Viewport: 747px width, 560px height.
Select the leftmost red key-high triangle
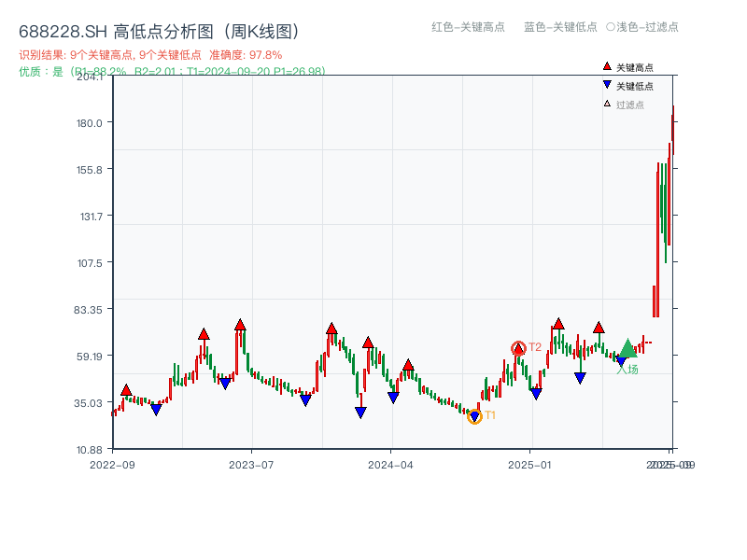point(126,390)
